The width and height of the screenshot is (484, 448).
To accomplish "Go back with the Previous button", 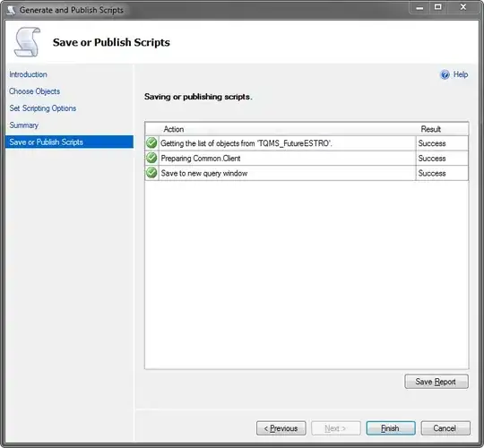I will click(281, 428).
